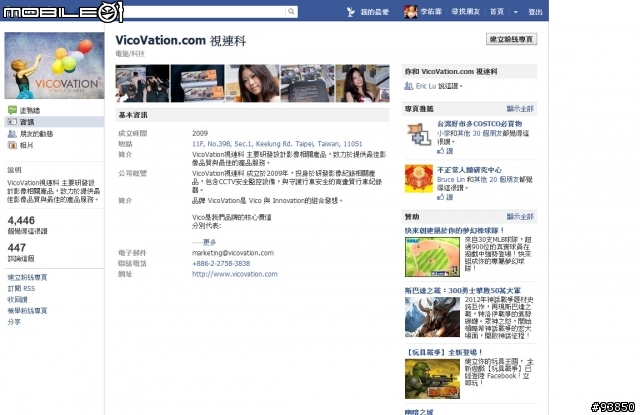Like the abnormal human research center page
The image size is (640, 415).
445,197
